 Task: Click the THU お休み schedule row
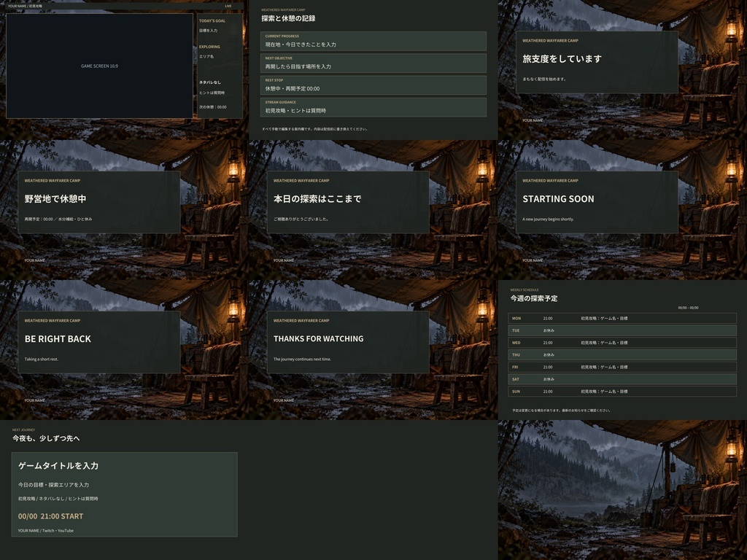pos(622,355)
